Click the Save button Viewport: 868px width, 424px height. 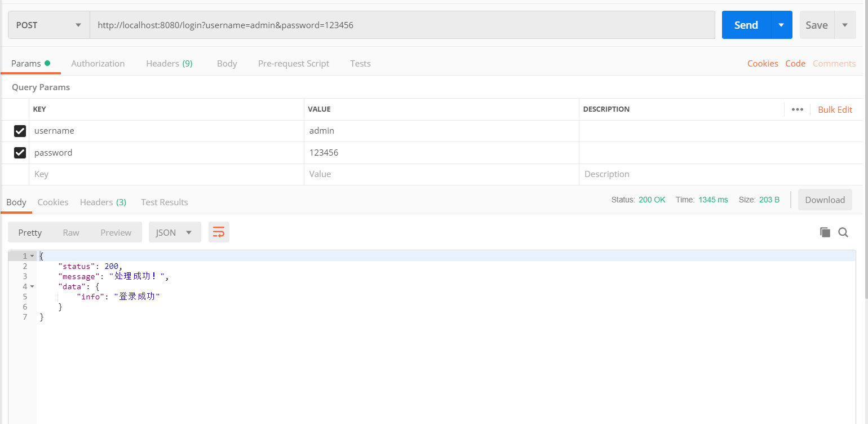[817, 25]
